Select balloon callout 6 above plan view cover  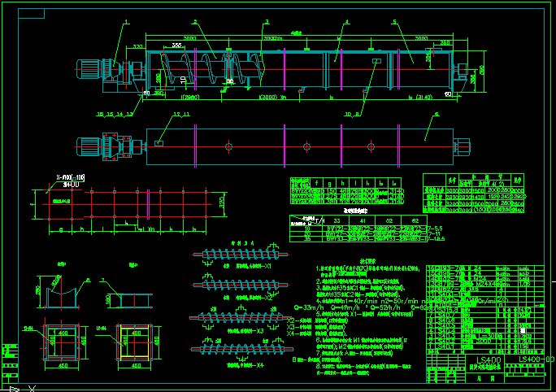(x=437, y=114)
